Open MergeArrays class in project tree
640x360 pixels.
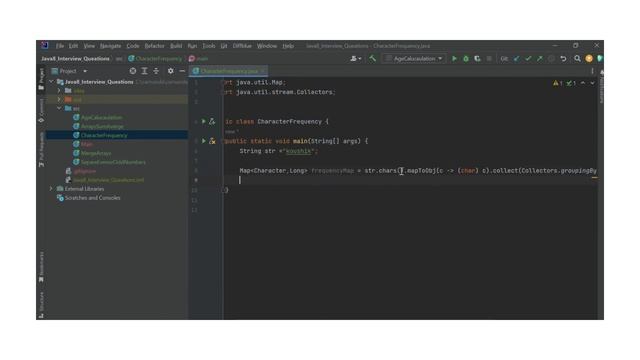96,153
